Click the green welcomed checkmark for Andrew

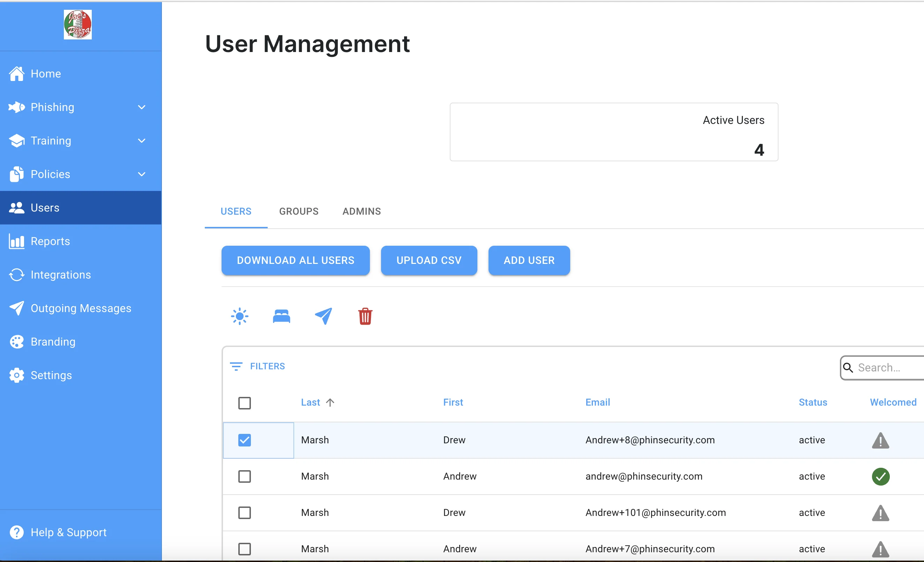pos(880,476)
